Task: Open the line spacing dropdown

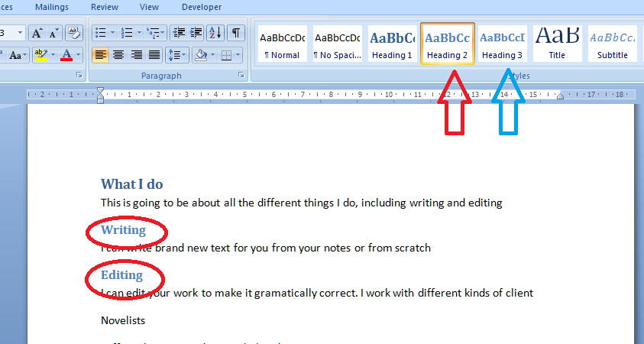Action: [178, 55]
